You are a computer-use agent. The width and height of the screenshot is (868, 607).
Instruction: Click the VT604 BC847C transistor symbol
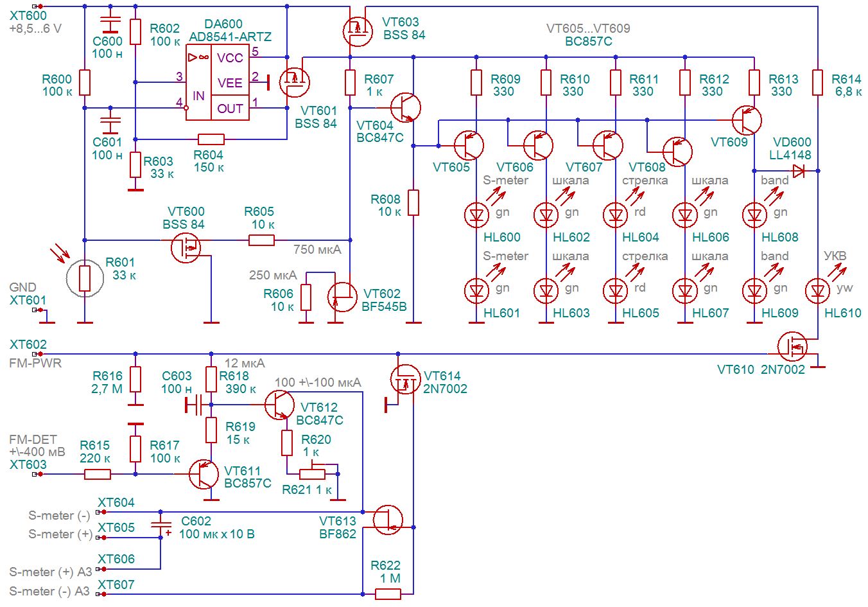tap(406, 107)
